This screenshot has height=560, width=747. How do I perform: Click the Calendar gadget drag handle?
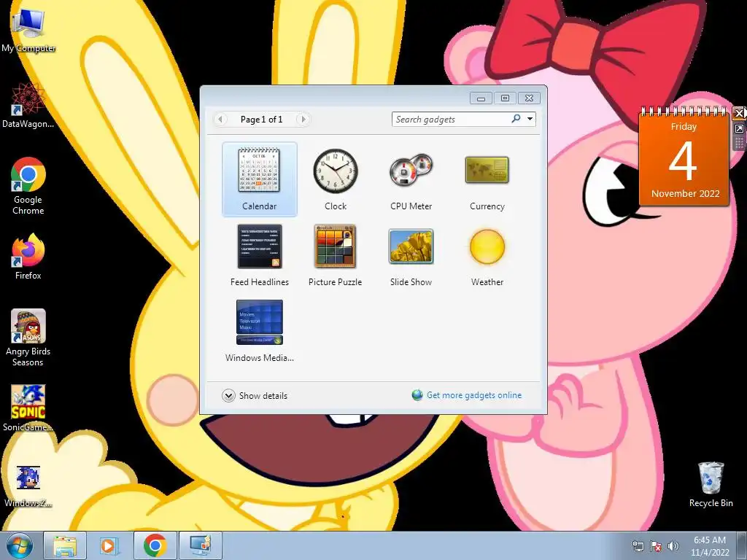(739, 144)
